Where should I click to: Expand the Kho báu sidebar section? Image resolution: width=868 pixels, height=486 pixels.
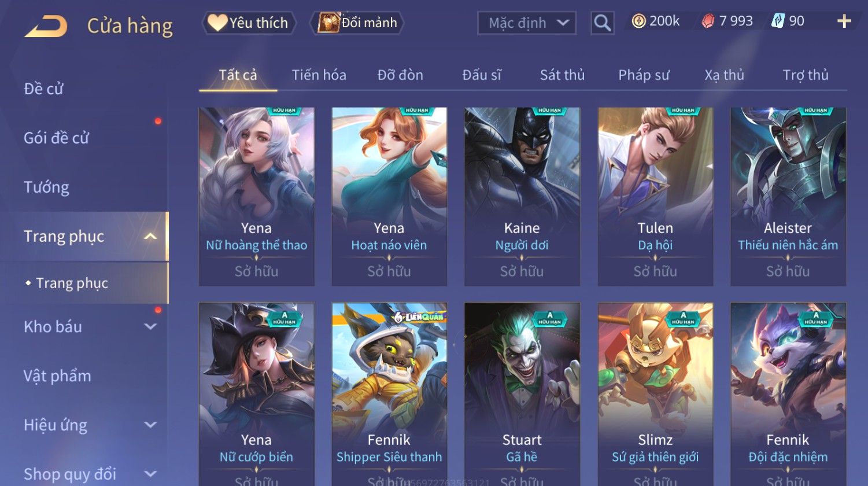pyautogui.click(x=150, y=327)
